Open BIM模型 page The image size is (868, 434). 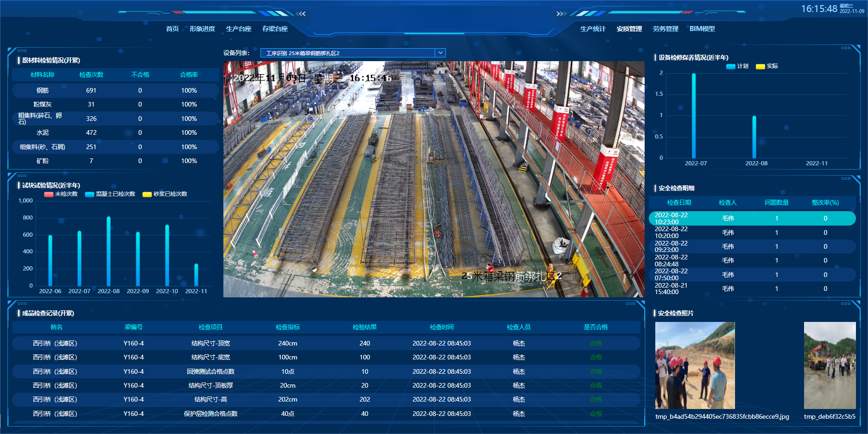pos(702,29)
